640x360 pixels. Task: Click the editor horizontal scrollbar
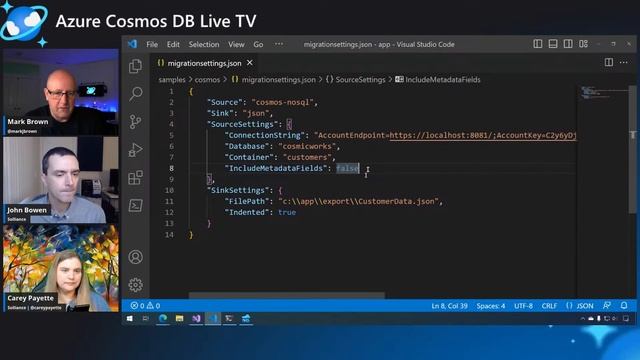coord(287,295)
